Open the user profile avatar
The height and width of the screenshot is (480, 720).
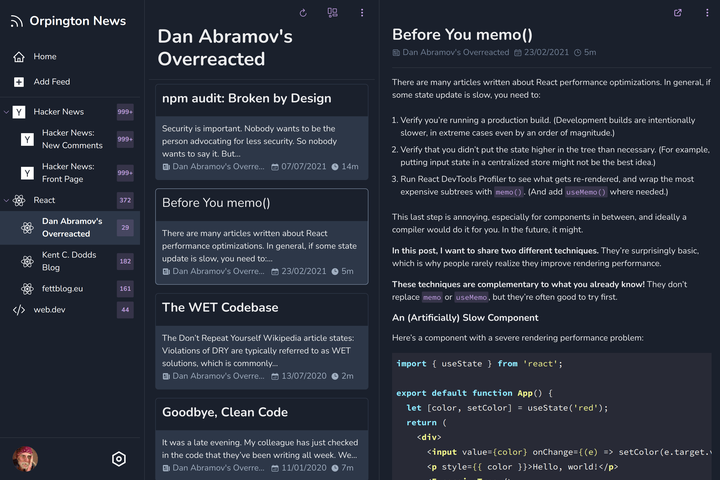[25, 459]
